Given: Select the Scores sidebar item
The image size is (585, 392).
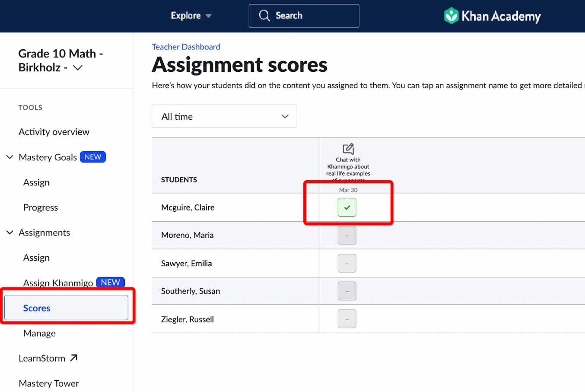Looking at the screenshot, I should (x=66, y=308).
